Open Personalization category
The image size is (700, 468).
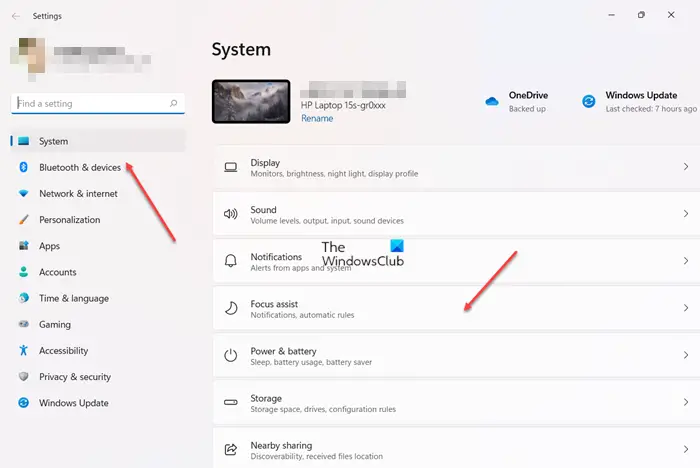tap(98, 219)
